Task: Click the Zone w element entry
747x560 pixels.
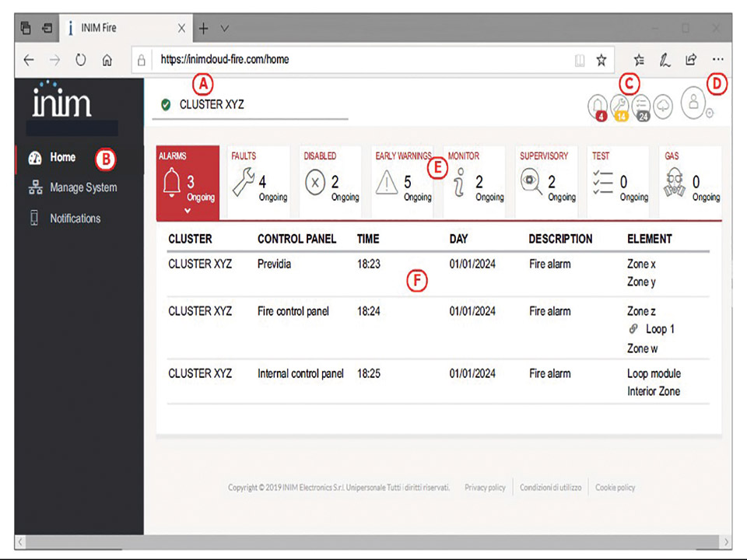Action: pos(642,348)
